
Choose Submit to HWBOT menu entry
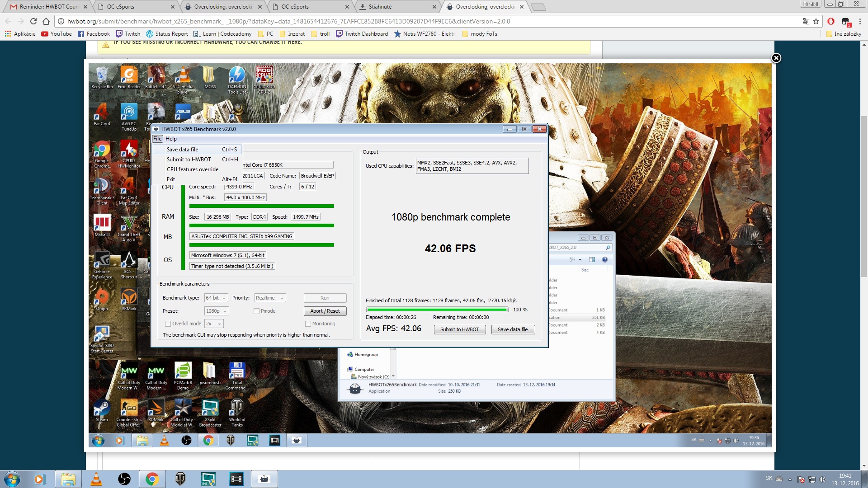[198, 160]
